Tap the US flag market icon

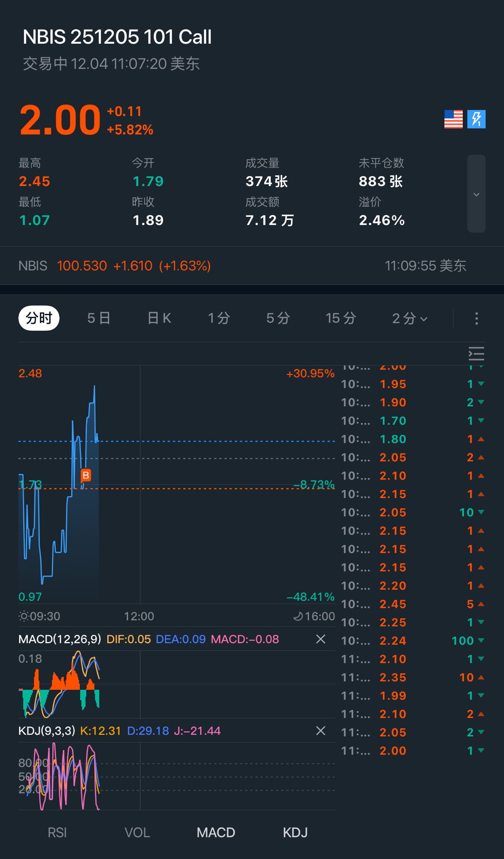[453, 119]
